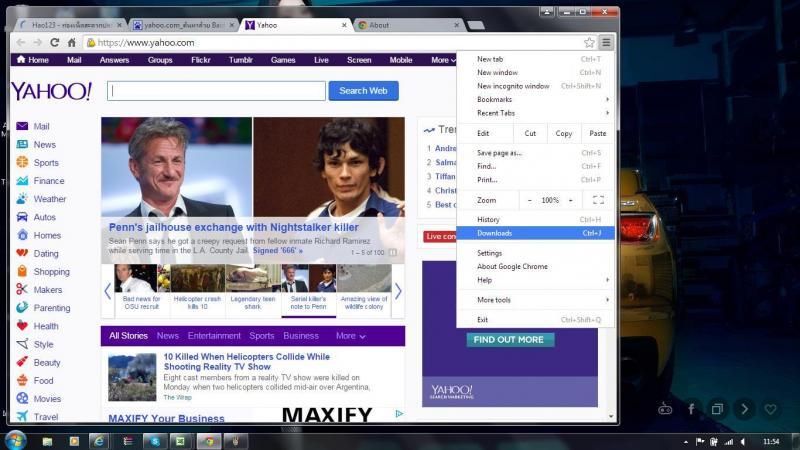The image size is (800, 450).
Task: Expand Bookmarks submenu in Chrome menu
Action: tap(535, 99)
